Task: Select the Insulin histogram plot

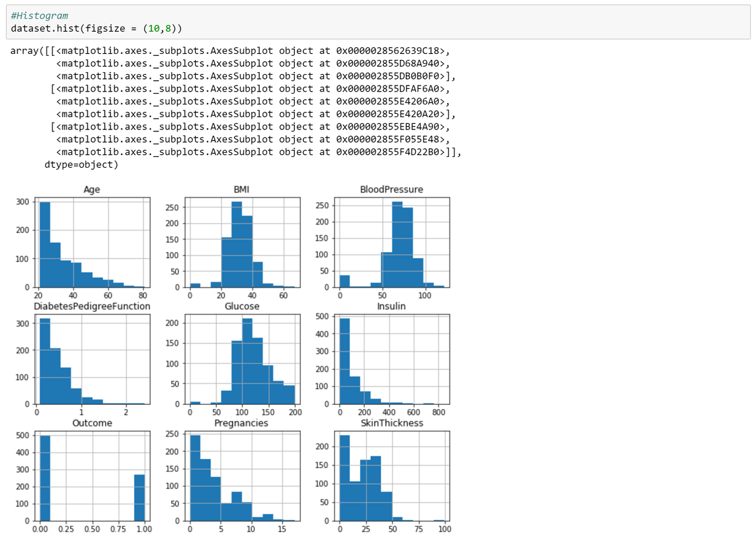Action: click(x=392, y=360)
